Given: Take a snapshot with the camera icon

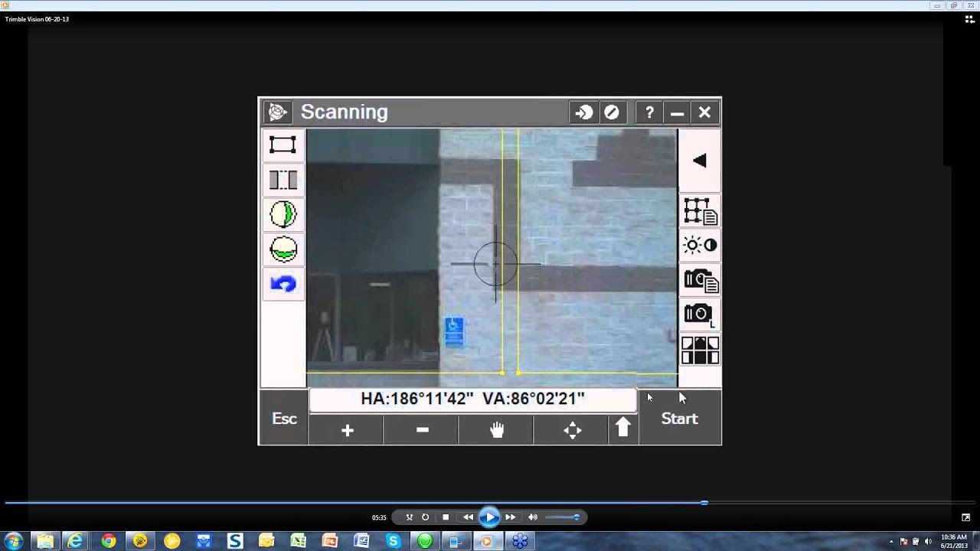Looking at the screenshot, I should click(x=700, y=314).
